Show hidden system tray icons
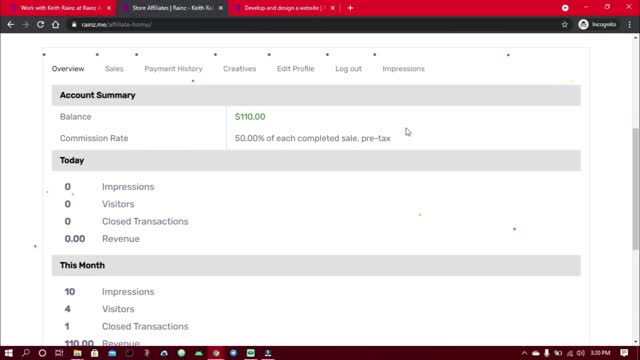The image size is (640, 360). pos(524,353)
